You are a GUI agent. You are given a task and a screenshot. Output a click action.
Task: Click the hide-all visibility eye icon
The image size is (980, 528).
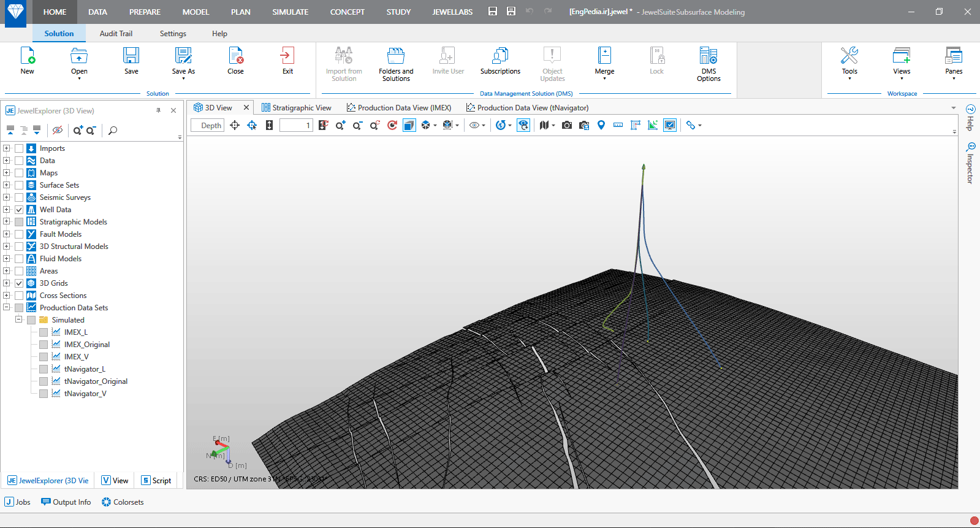pos(58,130)
